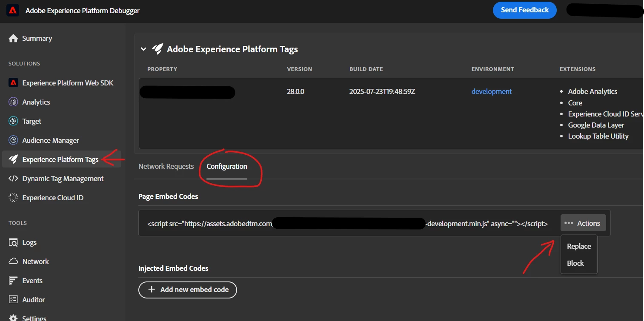This screenshot has height=321, width=644.
Task: Click the Settings gear icon
Action: point(13,318)
